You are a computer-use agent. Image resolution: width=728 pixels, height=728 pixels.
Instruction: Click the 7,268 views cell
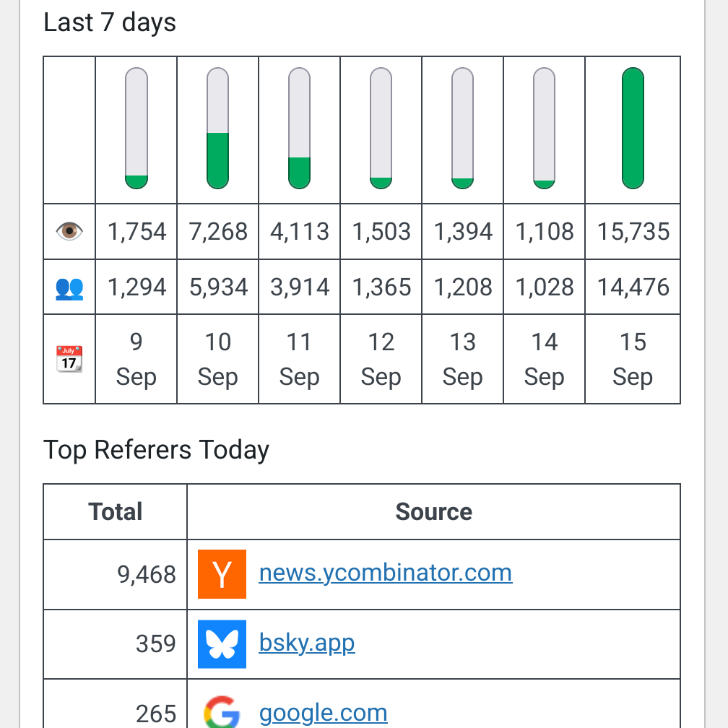pos(217,232)
